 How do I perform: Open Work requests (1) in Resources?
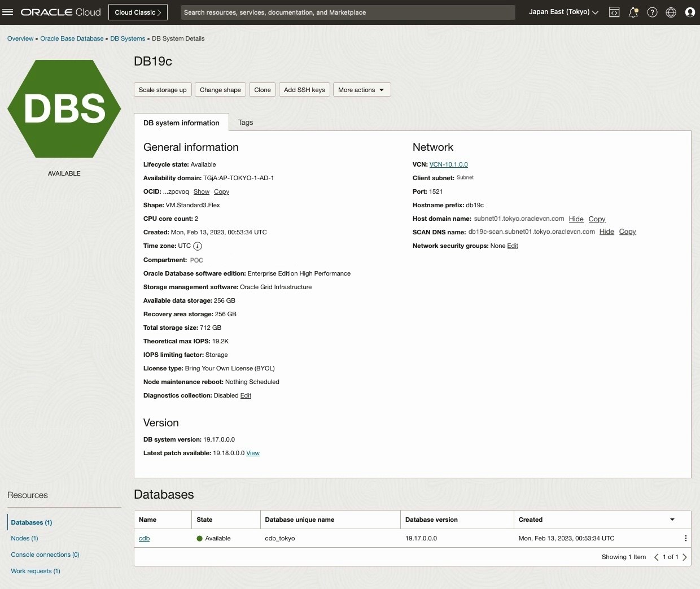click(36, 571)
